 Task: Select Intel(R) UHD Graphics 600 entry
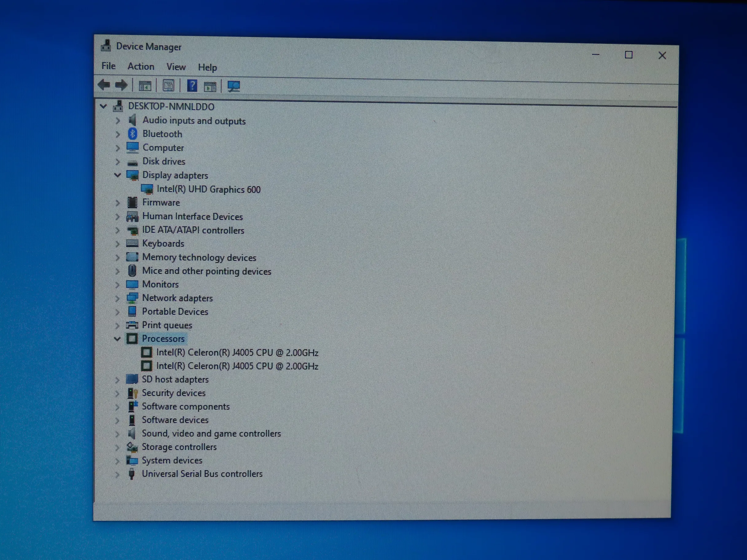(x=208, y=189)
